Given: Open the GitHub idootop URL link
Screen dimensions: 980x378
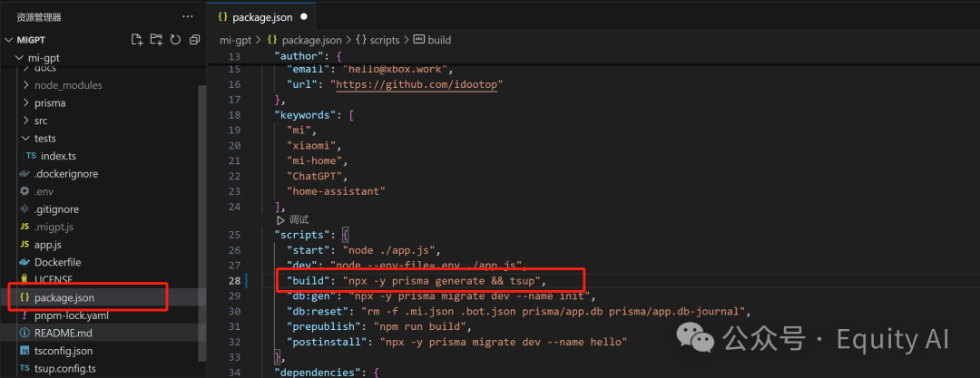Looking at the screenshot, I should click(x=418, y=84).
